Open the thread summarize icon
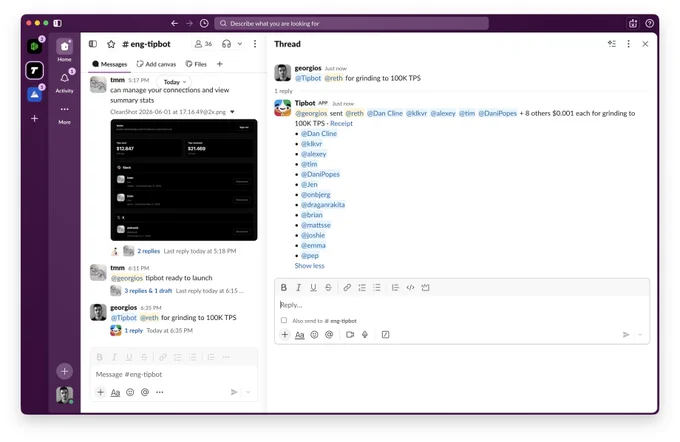Screen dimensions: 680x442 click(x=611, y=44)
